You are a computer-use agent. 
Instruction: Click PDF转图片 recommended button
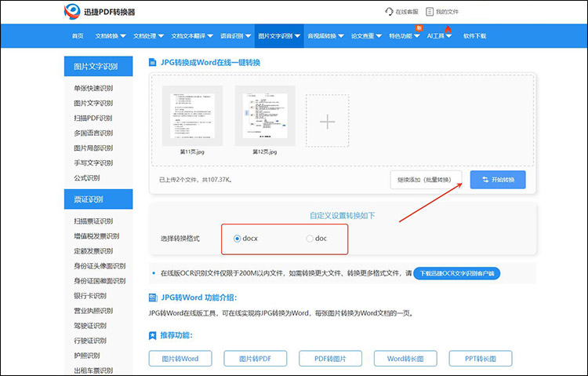[330, 359]
